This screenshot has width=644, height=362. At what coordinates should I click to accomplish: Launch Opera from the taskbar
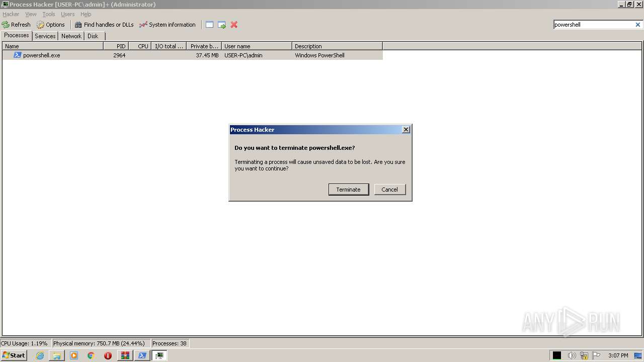pos(108,355)
